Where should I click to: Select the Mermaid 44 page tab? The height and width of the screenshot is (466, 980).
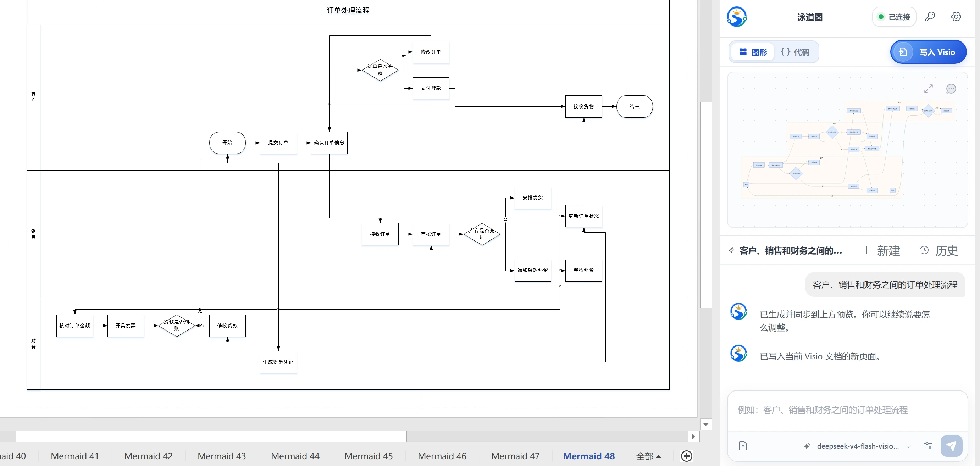pos(295,456)
